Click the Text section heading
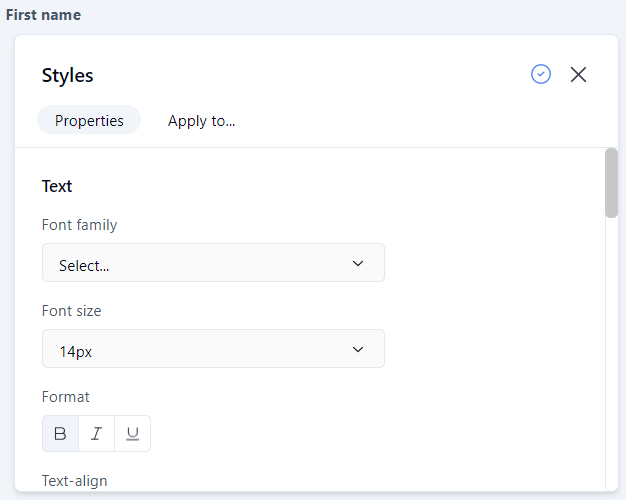The height and width of the screenshot is (500, 626). (57, 186)
